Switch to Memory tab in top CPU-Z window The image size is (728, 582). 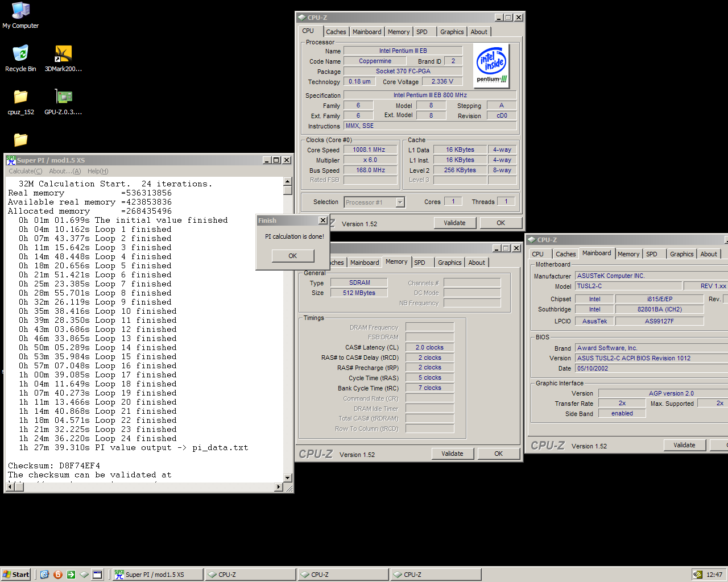pos(399,32)
